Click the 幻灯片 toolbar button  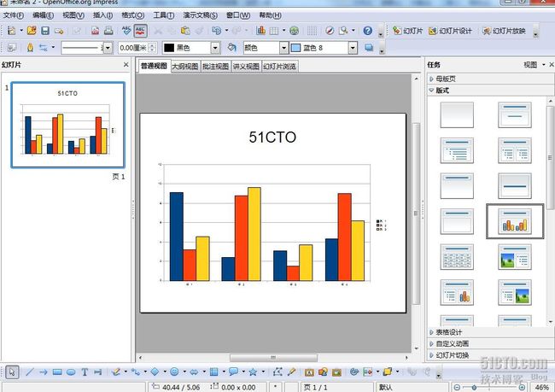(x=408, y=31)
